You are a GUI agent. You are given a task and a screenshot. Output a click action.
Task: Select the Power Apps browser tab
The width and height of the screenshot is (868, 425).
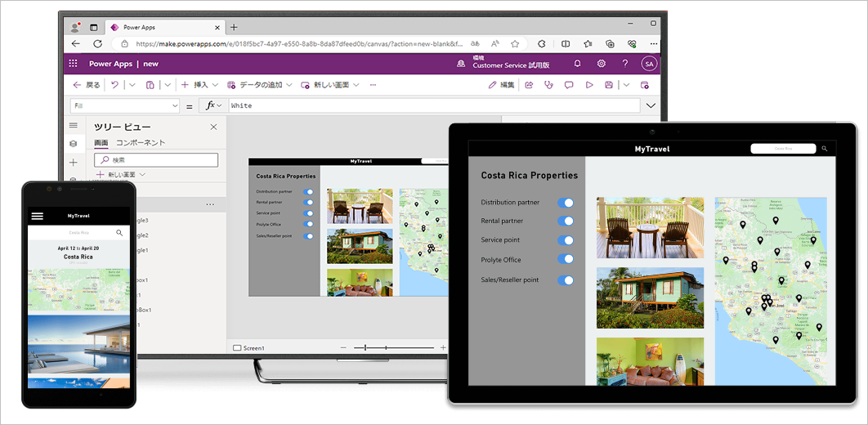click(x=163, y=27)
